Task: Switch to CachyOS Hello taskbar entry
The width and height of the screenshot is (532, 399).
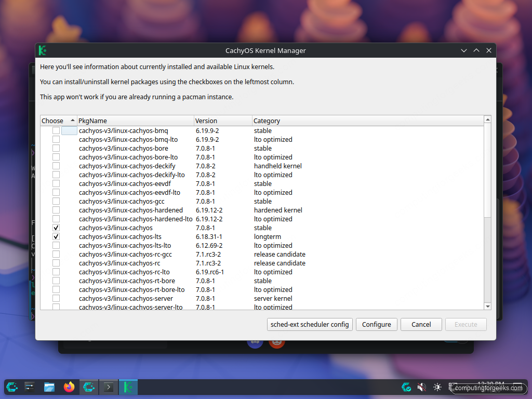Action: pyautogui.click(x=89, y=387)
